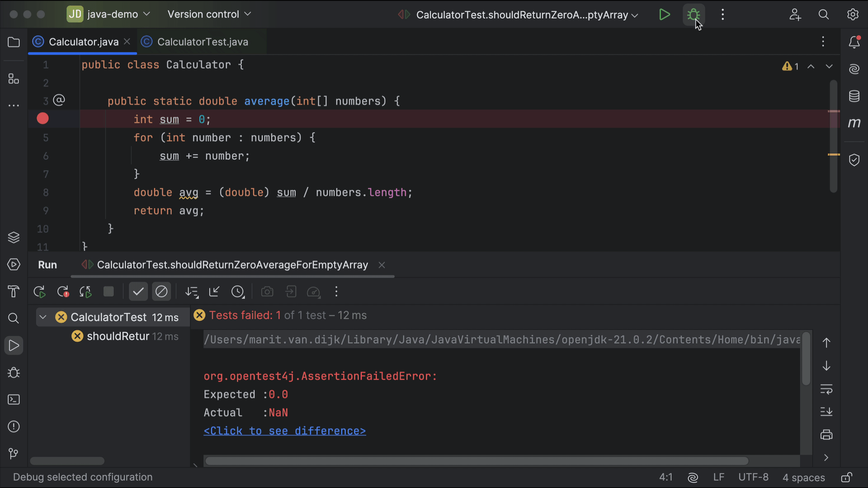Stop the running test process

108,291
